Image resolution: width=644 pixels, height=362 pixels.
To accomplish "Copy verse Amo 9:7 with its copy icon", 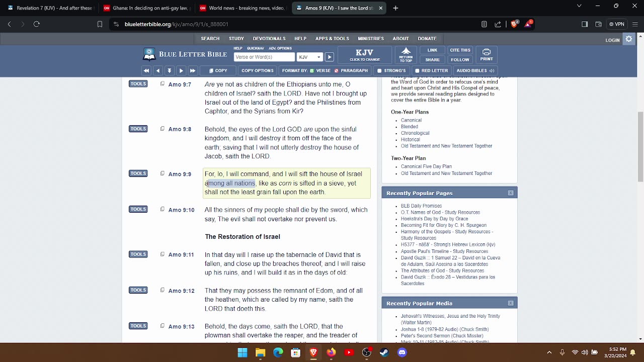I will [x=162, y=84].
